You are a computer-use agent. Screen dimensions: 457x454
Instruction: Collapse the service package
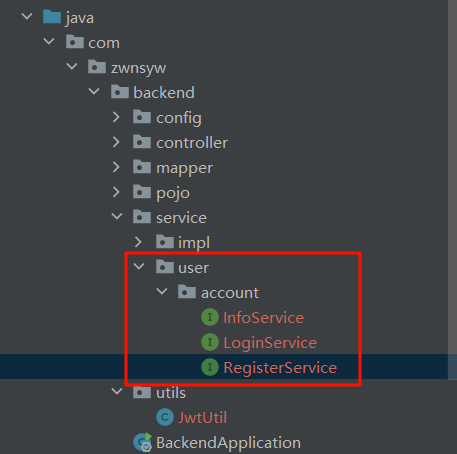117,216
